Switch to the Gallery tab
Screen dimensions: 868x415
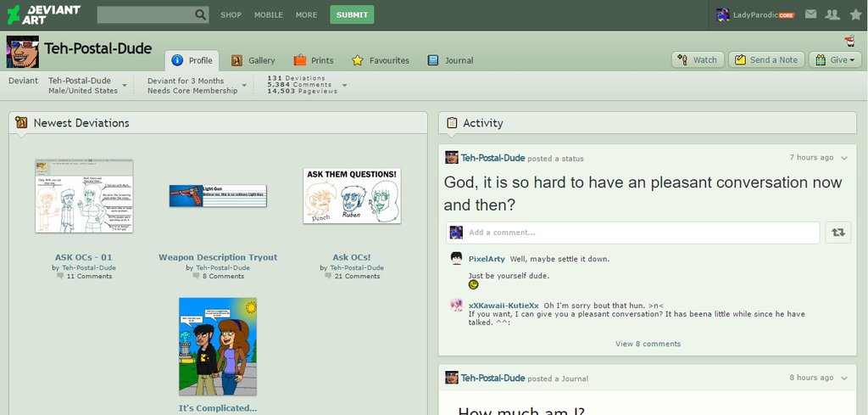(x=253, y=60)
